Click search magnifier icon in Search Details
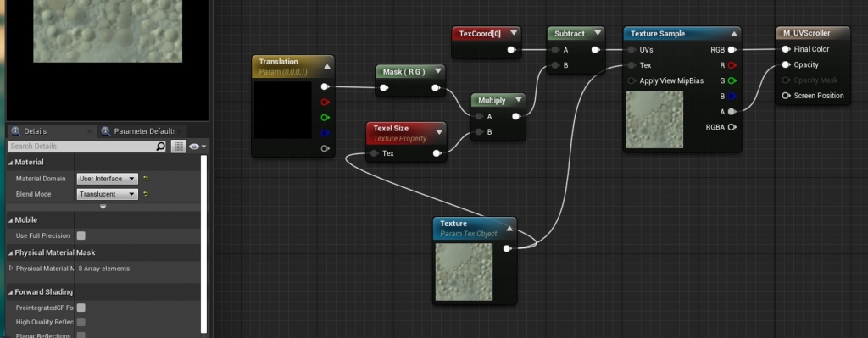 point(160,146)
